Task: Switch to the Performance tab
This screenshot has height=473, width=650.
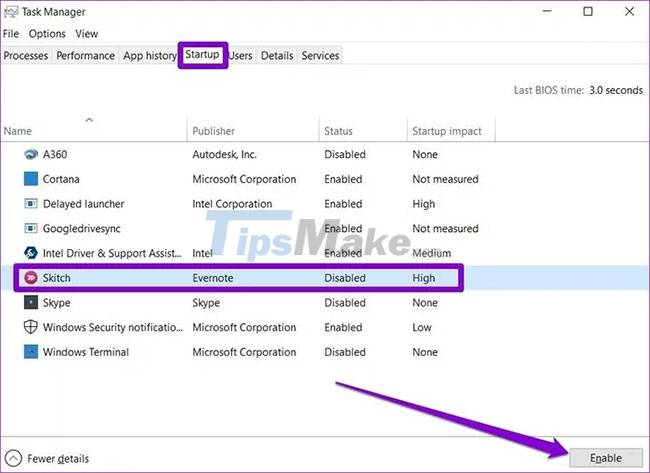Action: [85, 56]
